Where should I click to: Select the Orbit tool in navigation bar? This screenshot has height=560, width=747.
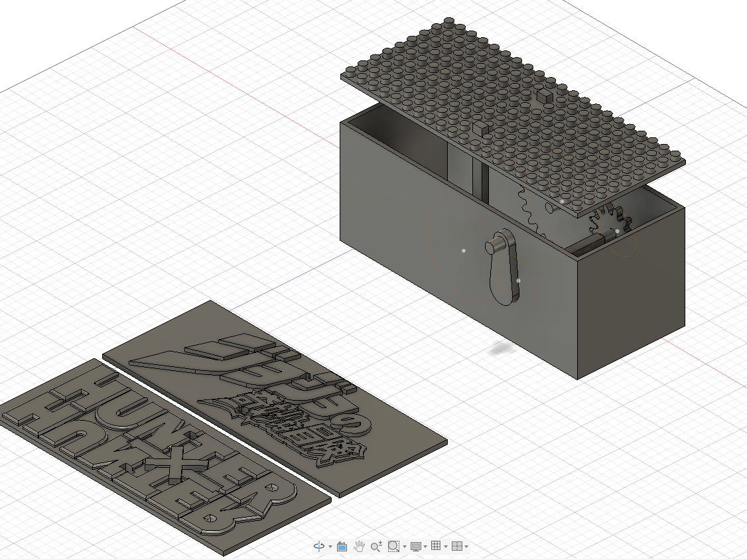[x=319, y=546]
